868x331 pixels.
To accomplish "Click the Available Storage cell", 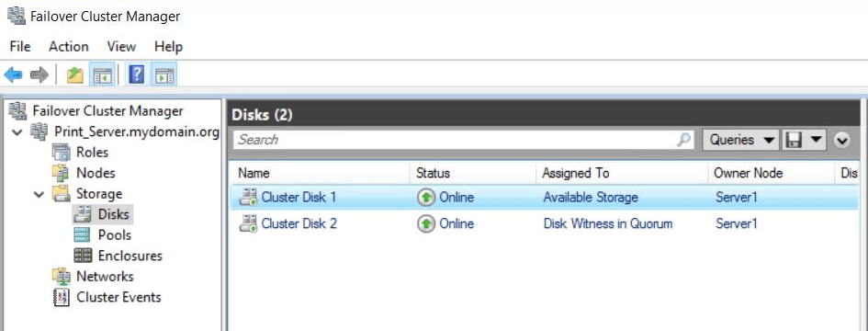I will pyautogui.click(x=591, y=198).
